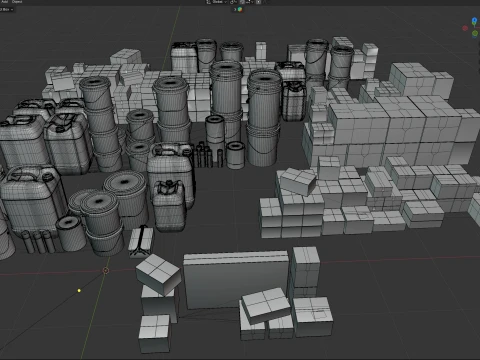Toggle the proportional editing icon
The image size is (480, 360).
[258, 2]
